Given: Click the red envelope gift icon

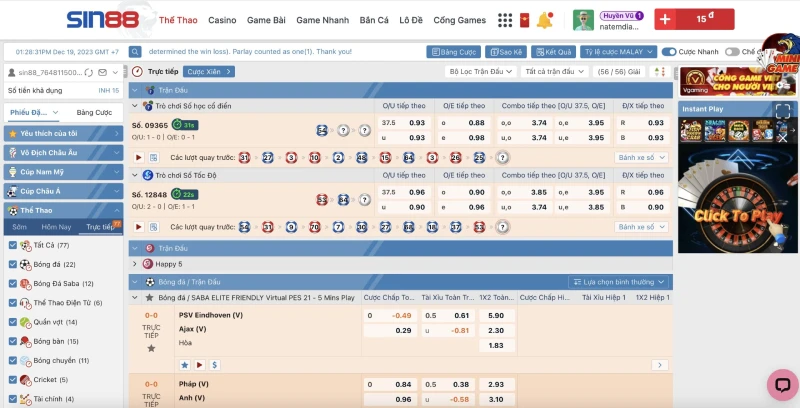Looking at the screenshot, I should point(524,20).
